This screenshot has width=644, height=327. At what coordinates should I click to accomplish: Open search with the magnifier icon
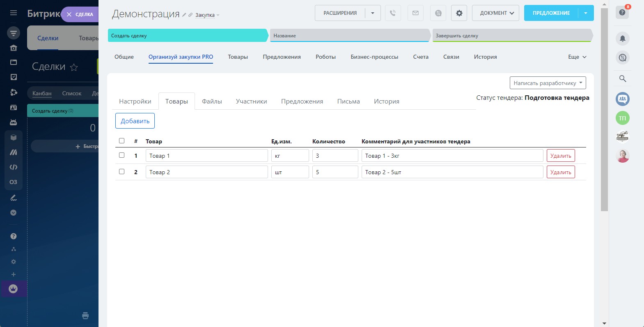click(x=622, y=78)
